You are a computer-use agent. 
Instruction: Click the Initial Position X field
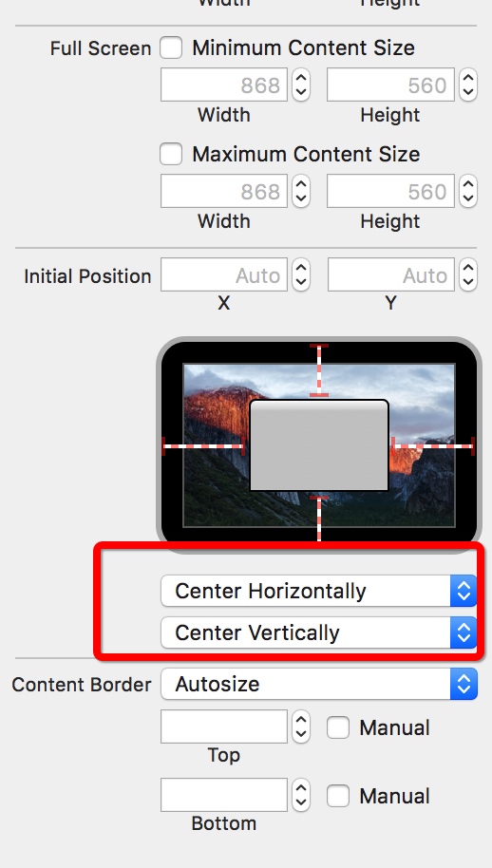click(x=224, y=274)
